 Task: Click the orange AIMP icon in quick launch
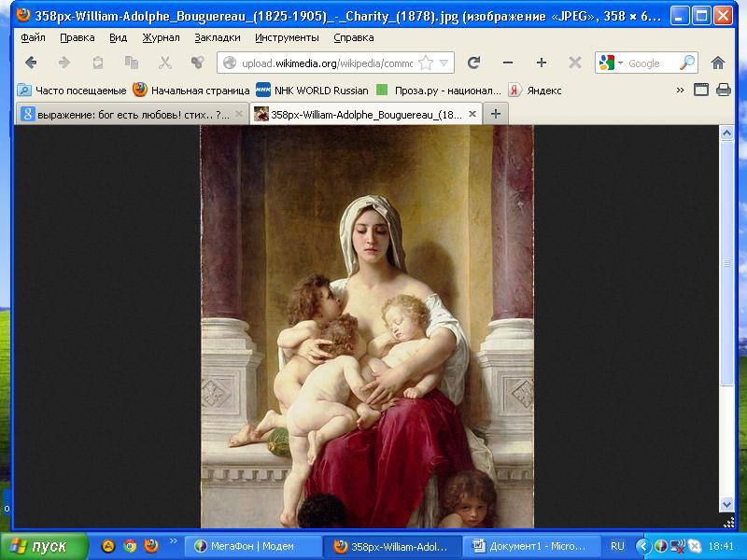pyautogui.click(x=108, y=546)
